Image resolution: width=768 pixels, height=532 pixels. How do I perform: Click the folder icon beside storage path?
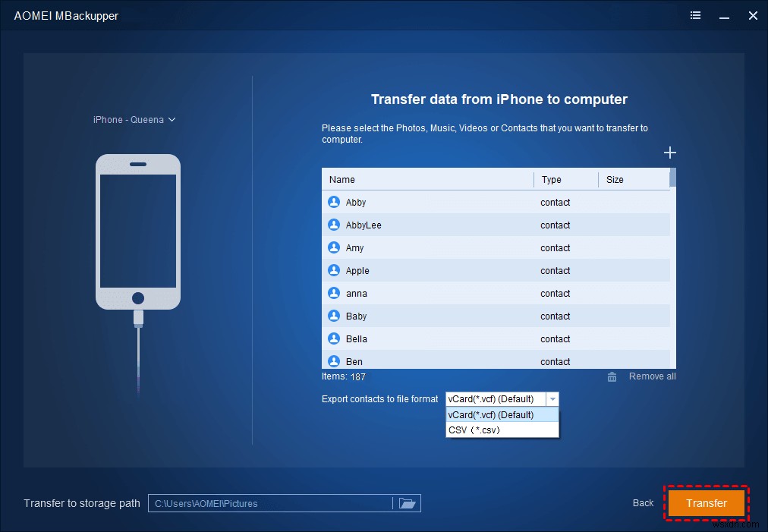pos(408,503)
